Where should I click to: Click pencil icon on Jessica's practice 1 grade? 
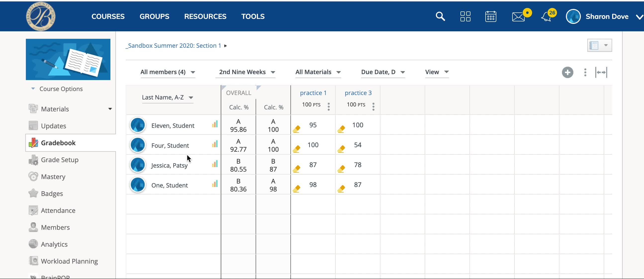point(296,169)
